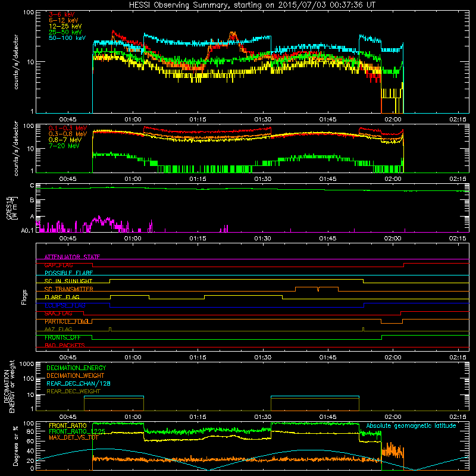Click the 25-50 keV legend entry
The height and width of the screenshot is (476, 476).
click(65, 32)
